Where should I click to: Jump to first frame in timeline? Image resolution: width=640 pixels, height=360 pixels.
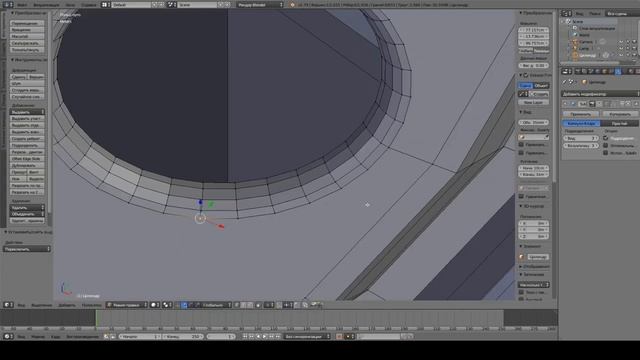pyautogui.click(x=245, y=336)
